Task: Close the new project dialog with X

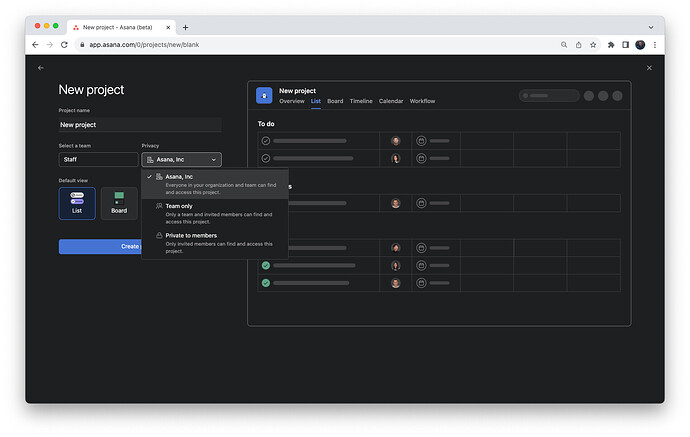Action: click(x=649, y=68)
